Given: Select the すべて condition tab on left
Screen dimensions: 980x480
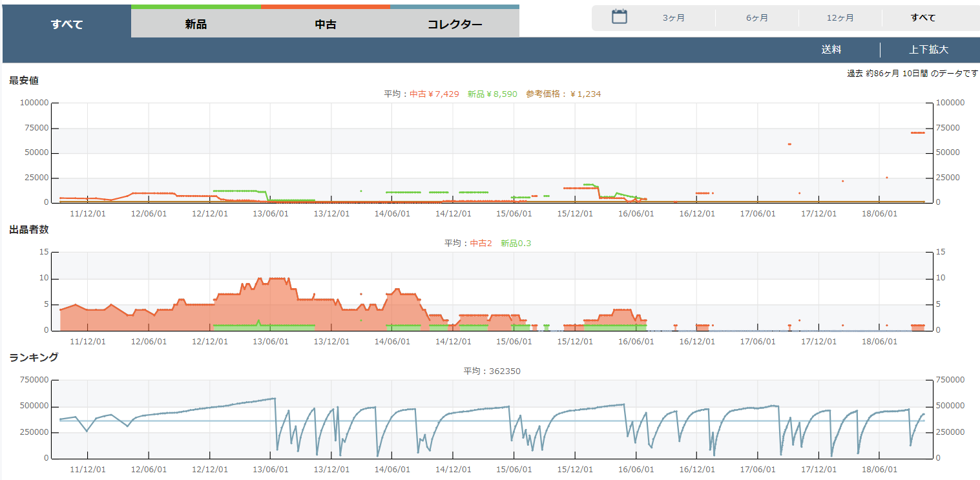Looking at the screenshot, I should point(67,25).
